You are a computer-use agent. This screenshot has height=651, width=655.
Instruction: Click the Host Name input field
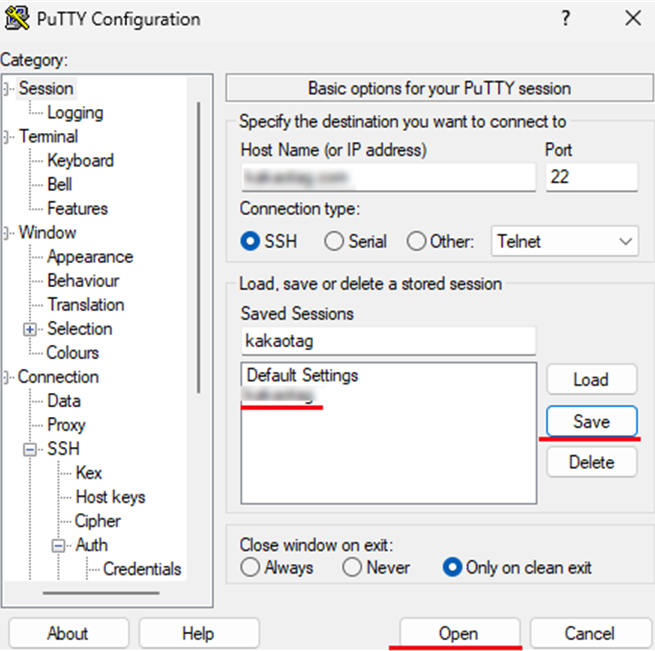tap(388, 178)
